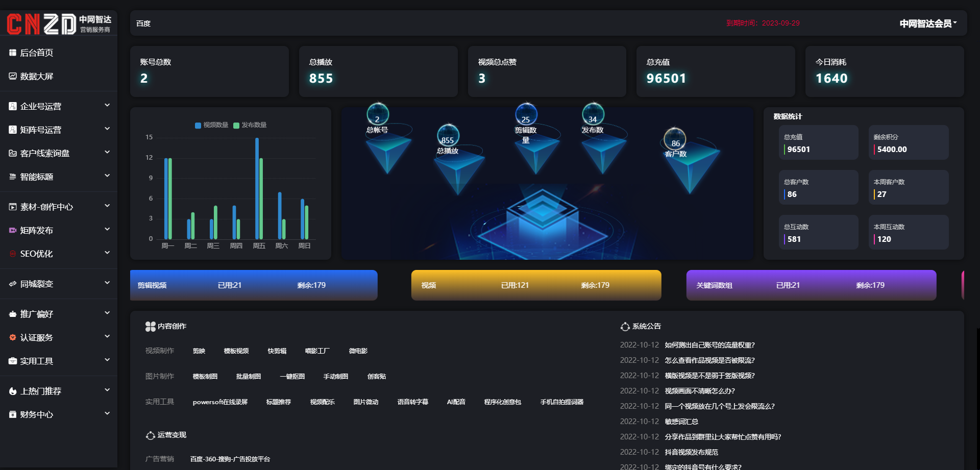Open the 实用工具 sidebar menu
The width and height of the screenshot is (980, 470).
pyautogui.click(x=37, y=361)
